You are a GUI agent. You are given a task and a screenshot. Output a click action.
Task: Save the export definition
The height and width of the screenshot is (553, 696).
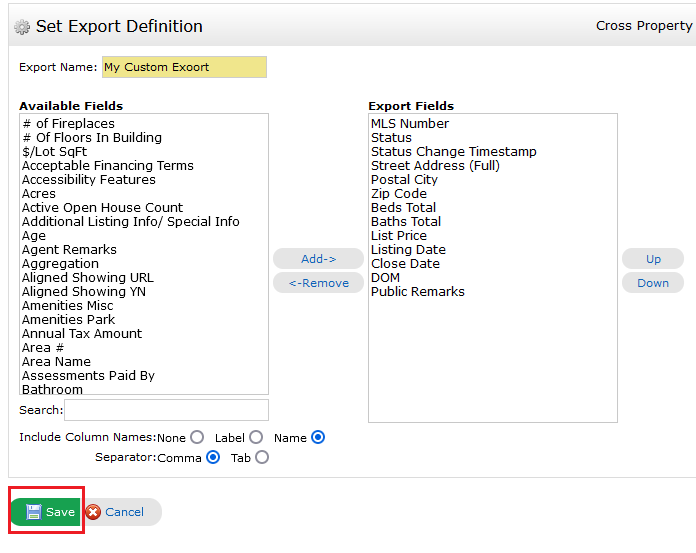pyautogui.click(x=46, y=512)
